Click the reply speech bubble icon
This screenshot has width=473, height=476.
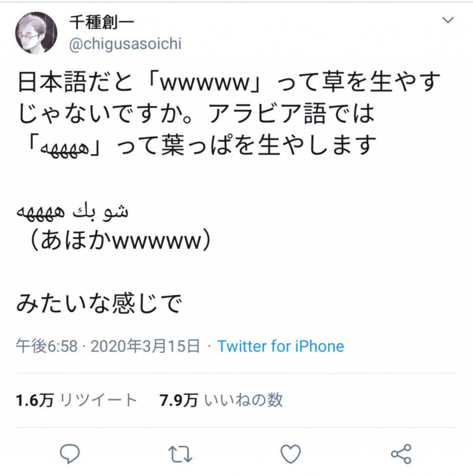[x=70, y=454]
